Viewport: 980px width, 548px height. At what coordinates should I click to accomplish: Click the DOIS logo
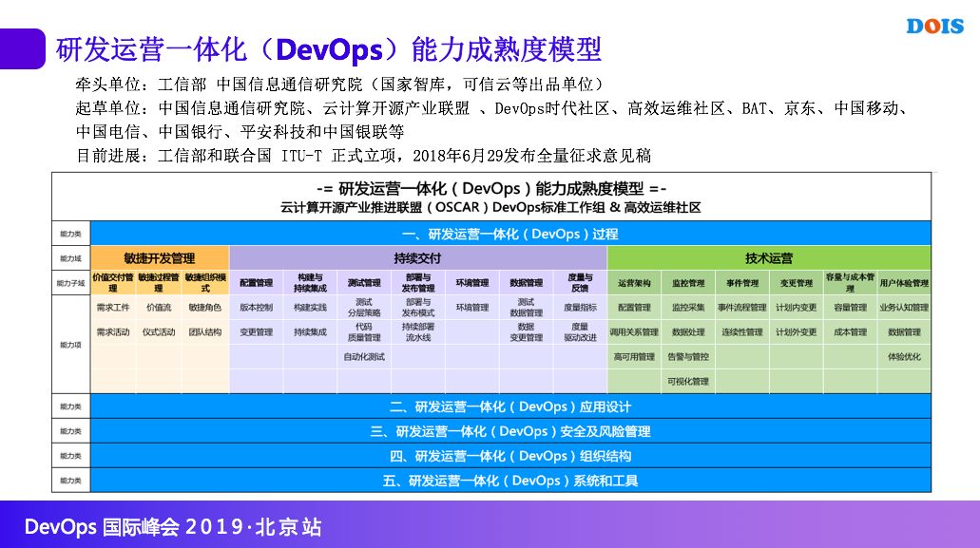pos(935,27)
